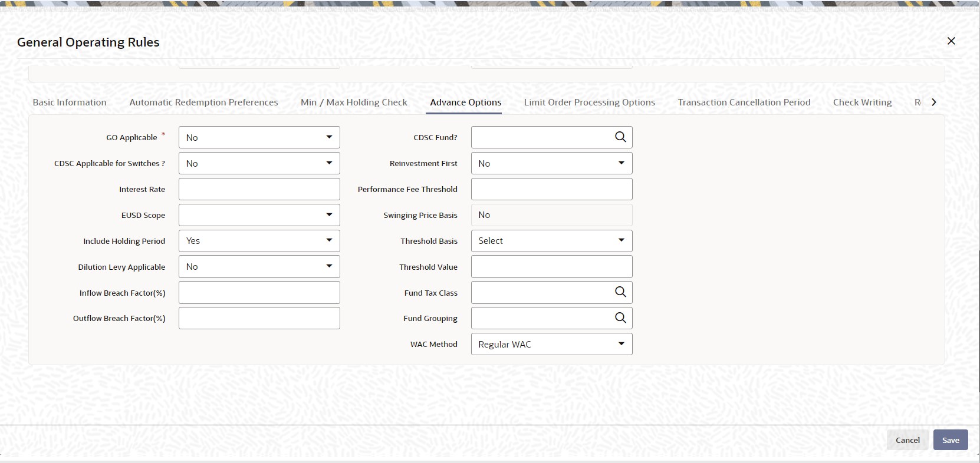Click the Performance Fee Threshold label
Screen dimensions: 980x463
pos(407,189)
